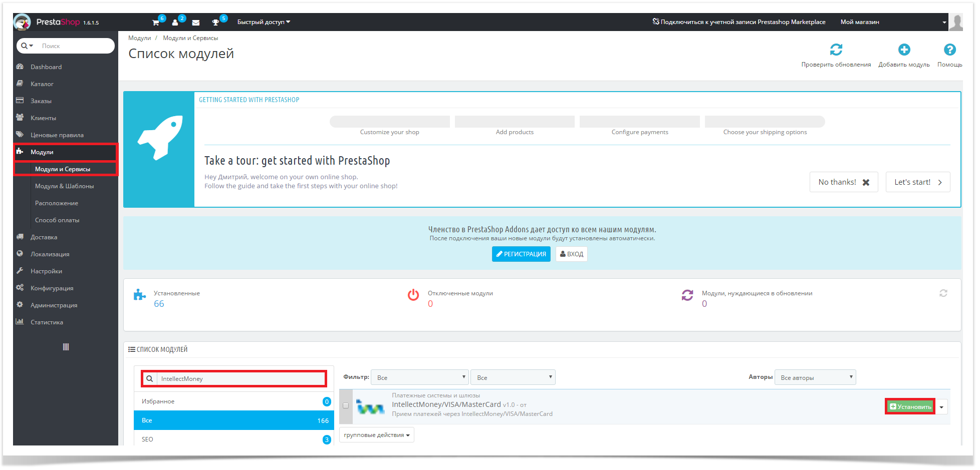Refresh the modules needing update panel
980x470 pixels.
[943, 293]
